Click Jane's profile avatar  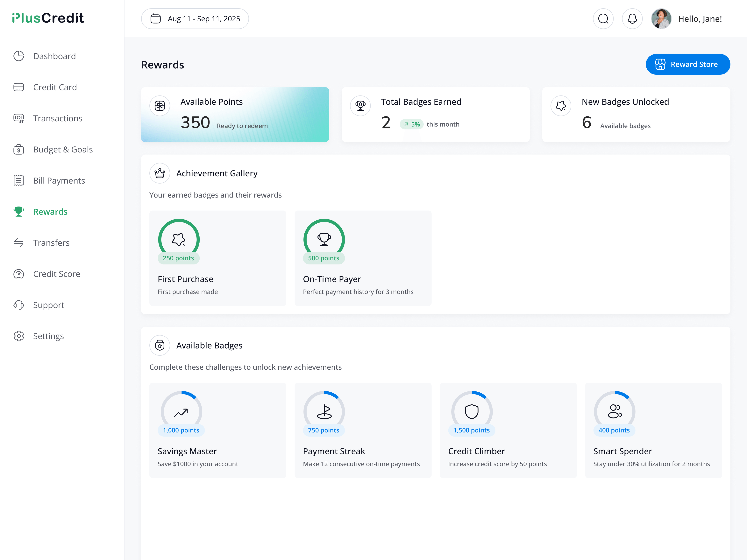(661, 19)
